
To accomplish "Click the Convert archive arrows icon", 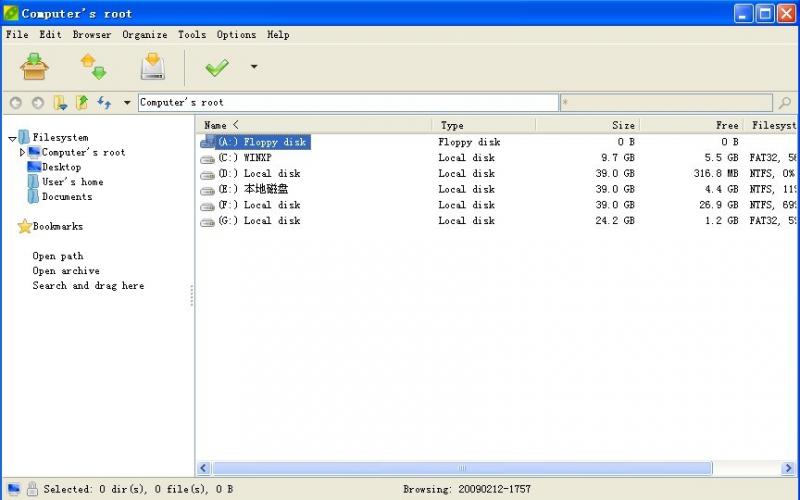I will 93,67.
